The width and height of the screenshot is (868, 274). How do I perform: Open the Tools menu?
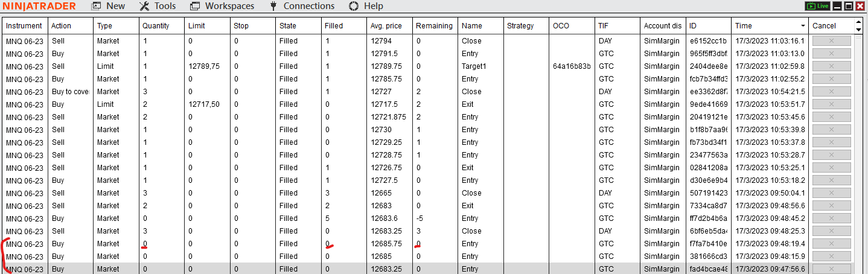(158, 6)
